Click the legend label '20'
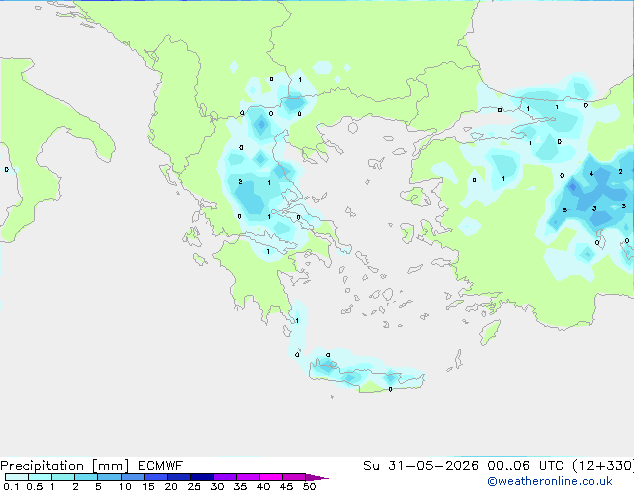This screenshot has width=634, height=490. [x=171, y=486]
